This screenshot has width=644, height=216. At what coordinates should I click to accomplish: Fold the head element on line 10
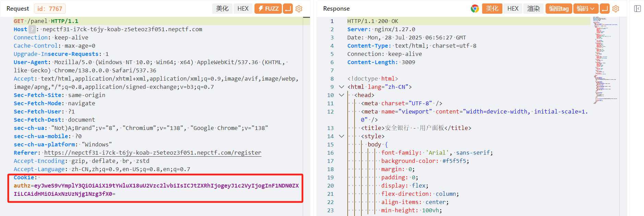342,95
